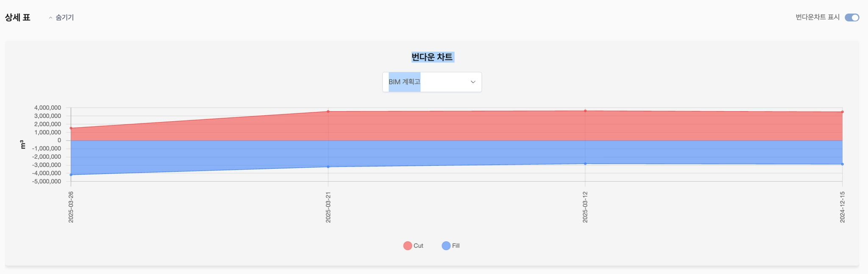The height and width of the screenshot is (274, 868).
Task: Toggle the Fill legend item
Action: click(x=451, y=246)
